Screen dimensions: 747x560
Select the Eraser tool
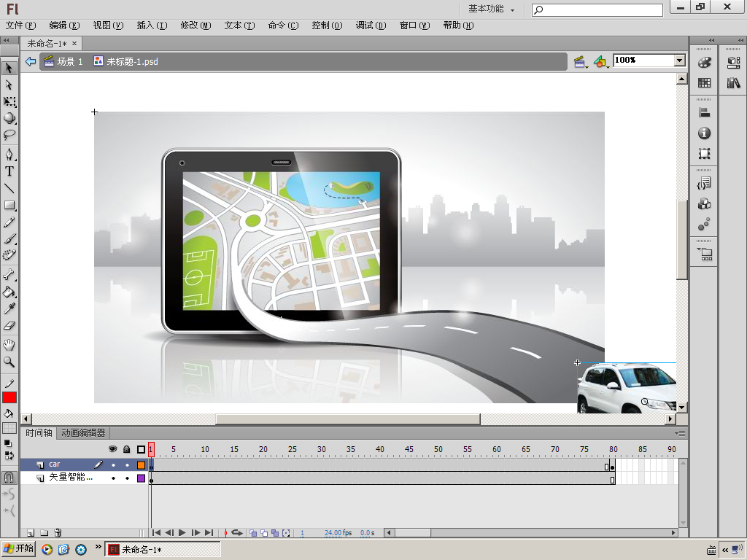pos(9,326)
